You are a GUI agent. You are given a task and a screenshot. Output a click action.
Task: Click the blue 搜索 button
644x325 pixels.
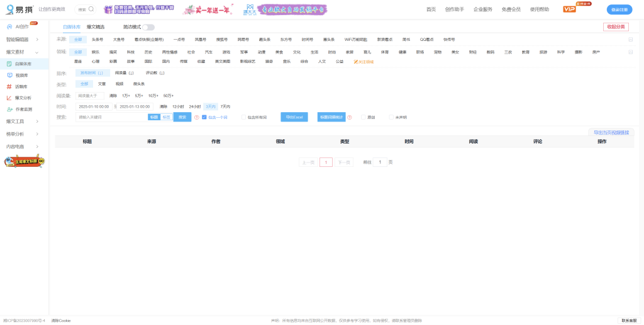point(182,117)
